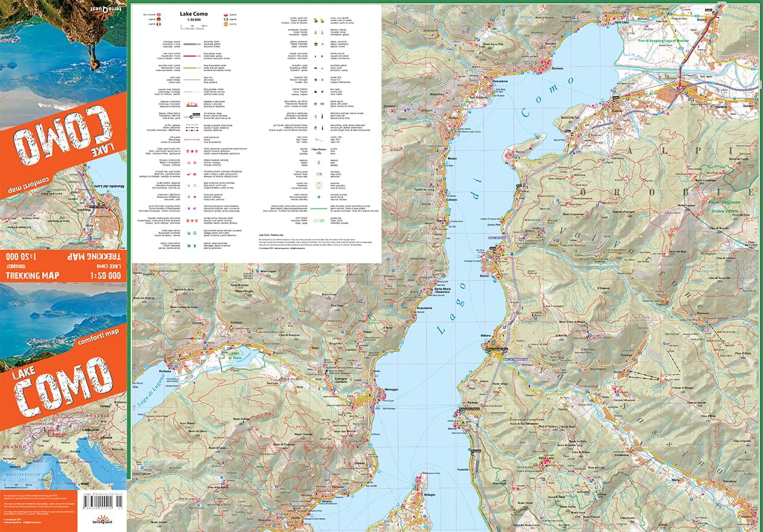Screen dimensions: 763x532
Task: Click the Lake Como 1:50 000 title
Action: [x=193, y=15]
